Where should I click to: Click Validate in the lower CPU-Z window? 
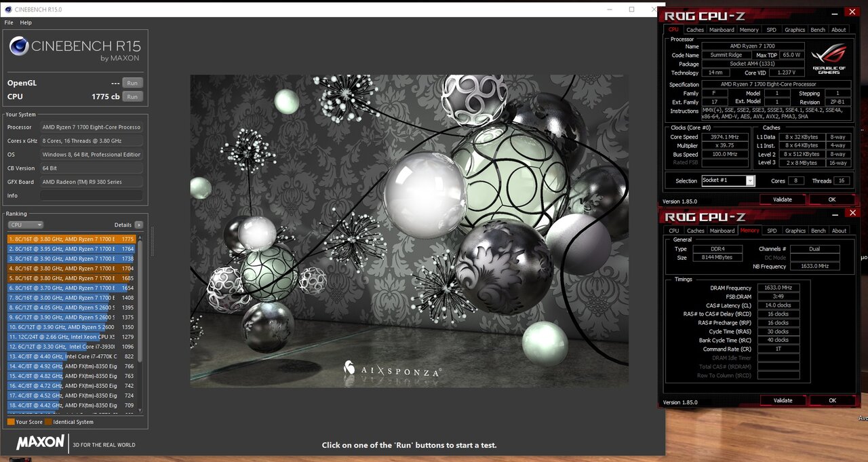tap(783, 400)
